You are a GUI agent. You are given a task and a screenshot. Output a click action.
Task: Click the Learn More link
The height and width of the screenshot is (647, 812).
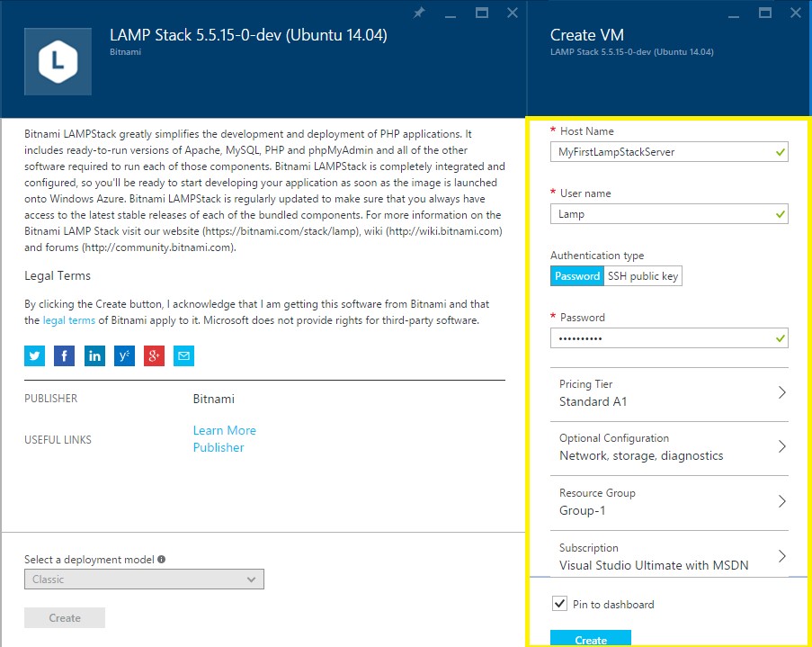click(x=224, y=430)
